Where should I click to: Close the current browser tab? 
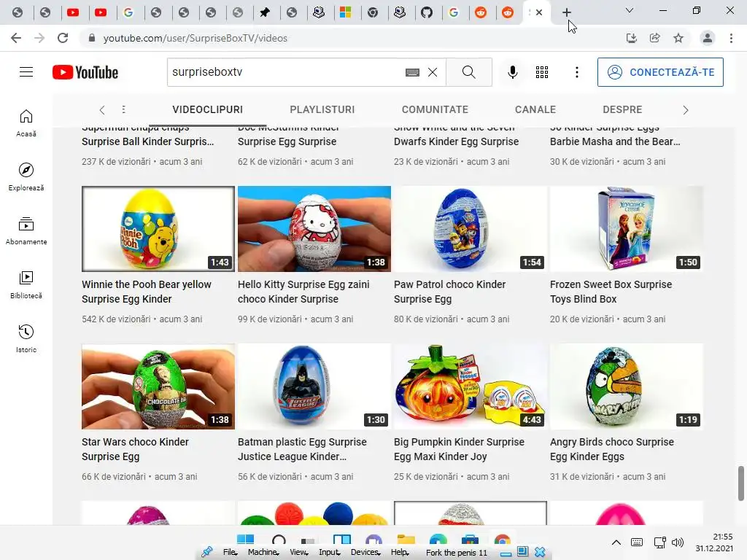[x=539, y=12]
